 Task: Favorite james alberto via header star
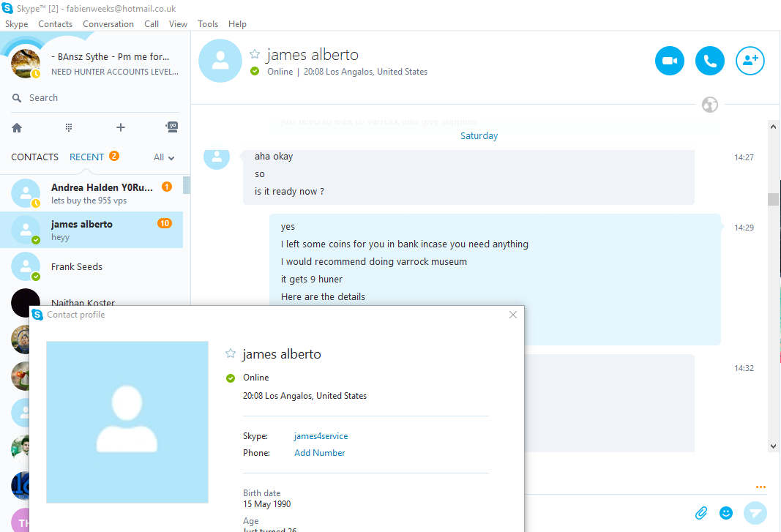[x=255, y=54]
